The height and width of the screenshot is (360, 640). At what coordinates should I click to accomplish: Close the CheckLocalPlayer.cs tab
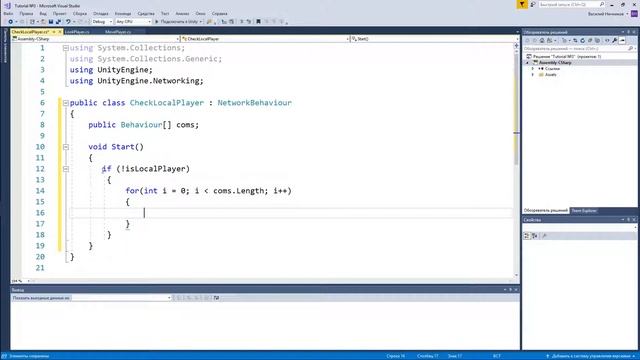[x=60, y=32]
